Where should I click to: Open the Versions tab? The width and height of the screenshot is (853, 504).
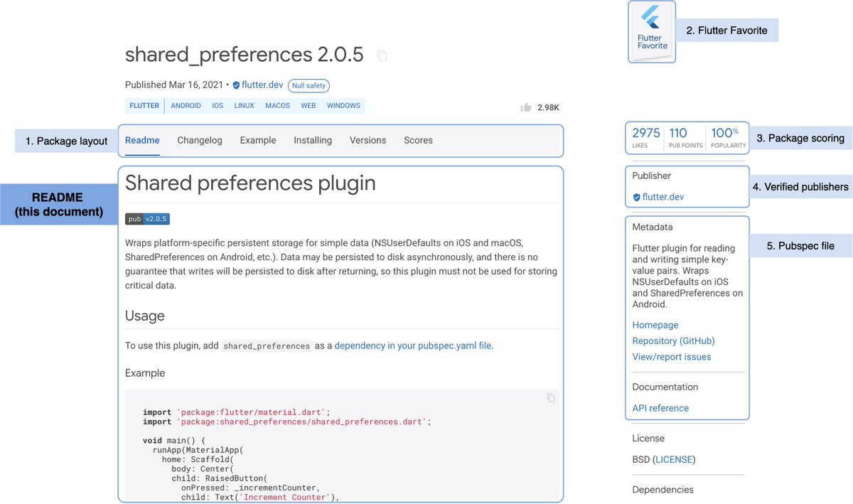coord(368,140)
